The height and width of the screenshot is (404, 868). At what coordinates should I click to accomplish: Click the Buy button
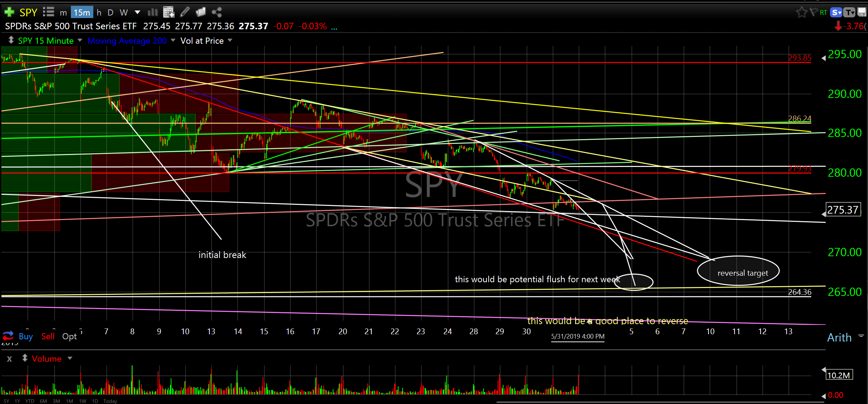[26, 336]
